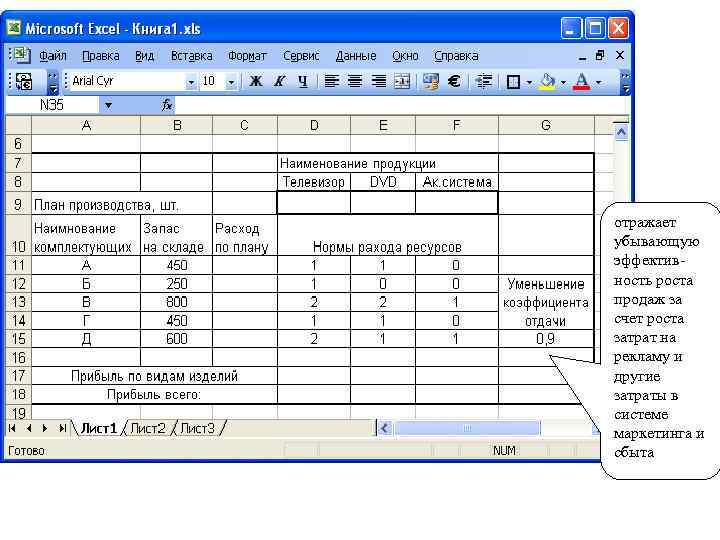Click cell Ак.система
The width and height of the screenshot is (720, 540).
point(457,182)
